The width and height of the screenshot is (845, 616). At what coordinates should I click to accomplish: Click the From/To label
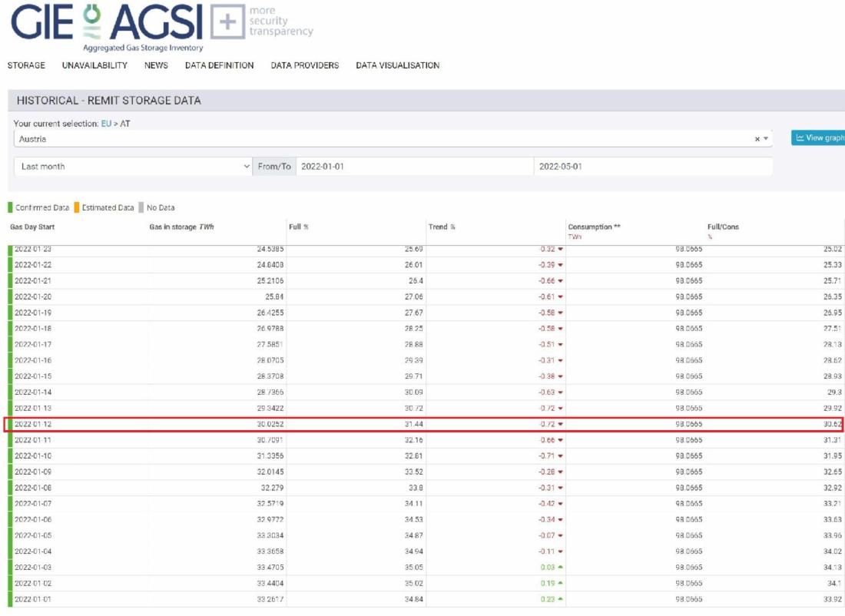[x=274, y=167]
